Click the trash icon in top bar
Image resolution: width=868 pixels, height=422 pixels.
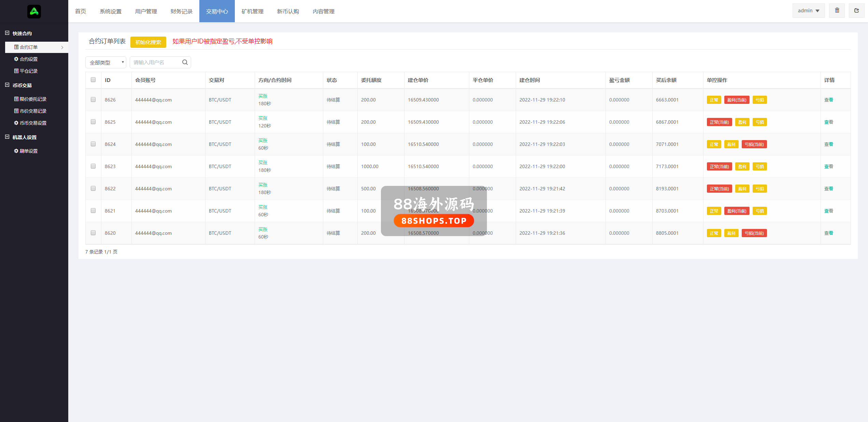coord(837,11)
